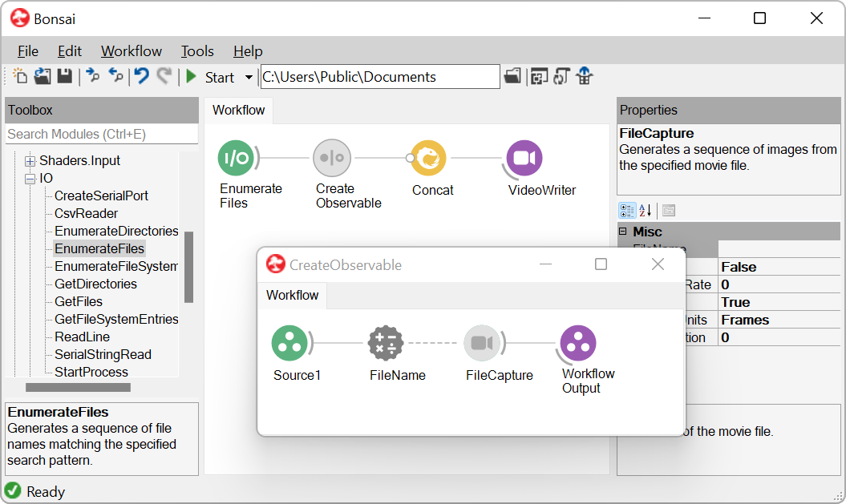Click the Rate property value 0

(779, 284)
